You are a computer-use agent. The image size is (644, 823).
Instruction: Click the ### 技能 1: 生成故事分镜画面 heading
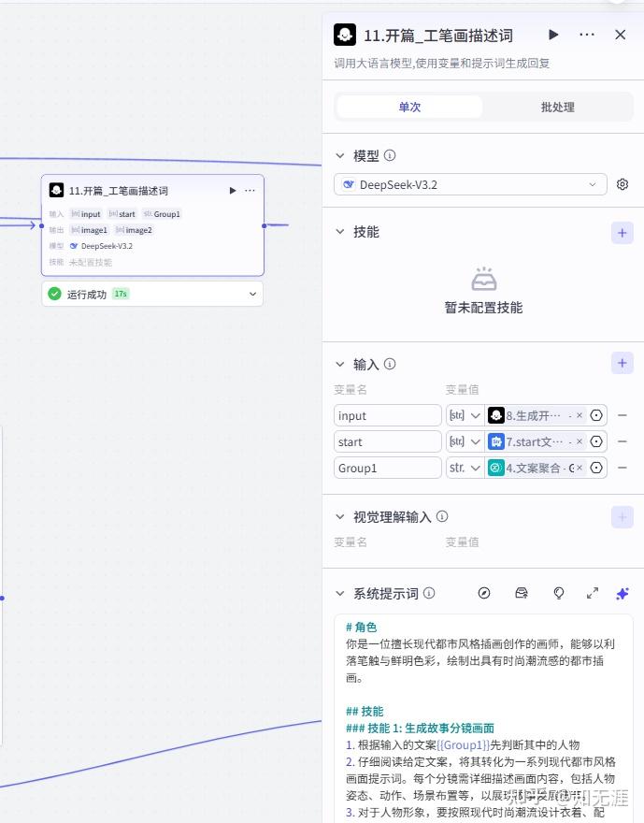(420, 728)
